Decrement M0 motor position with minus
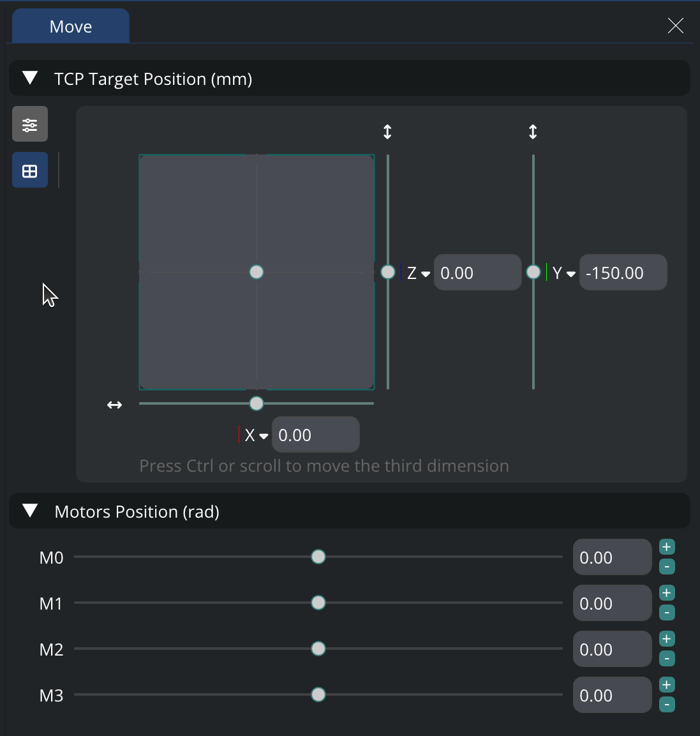Viewport: 700px width, 736px height. [666, 567]
